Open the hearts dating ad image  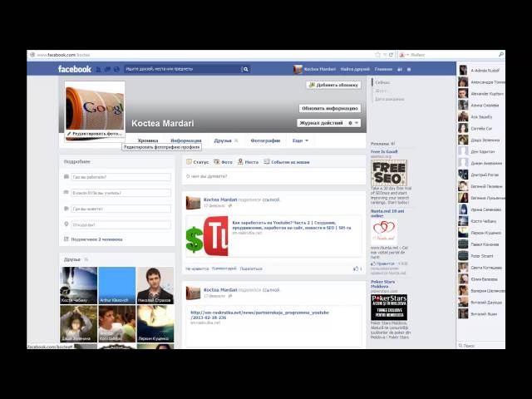pyautogui.click(x=384, y=231)
